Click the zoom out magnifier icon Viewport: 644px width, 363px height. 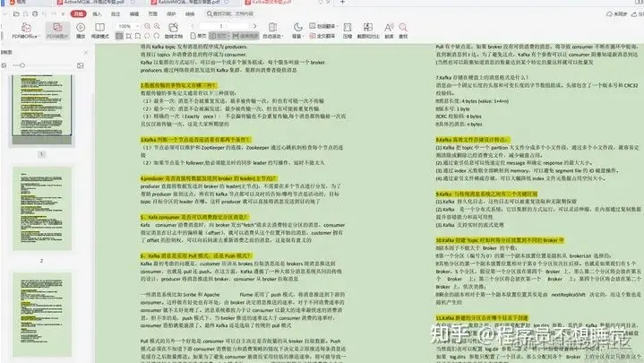tap(147, 26)
